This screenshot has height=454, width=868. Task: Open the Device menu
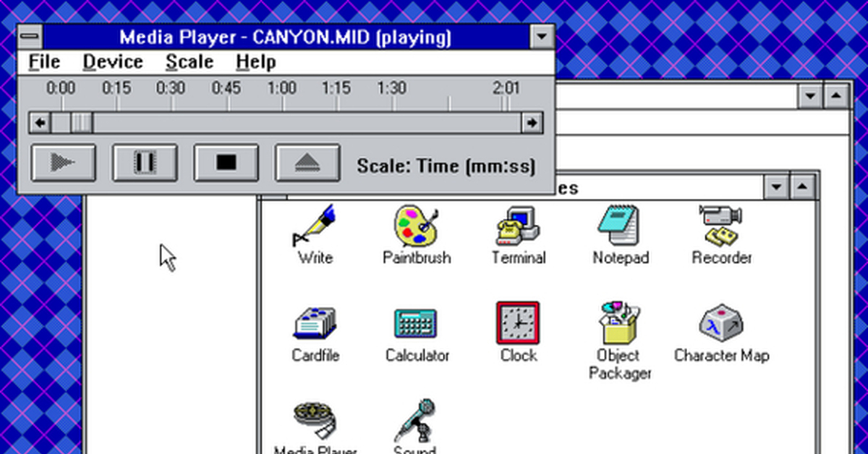(113, 62)
